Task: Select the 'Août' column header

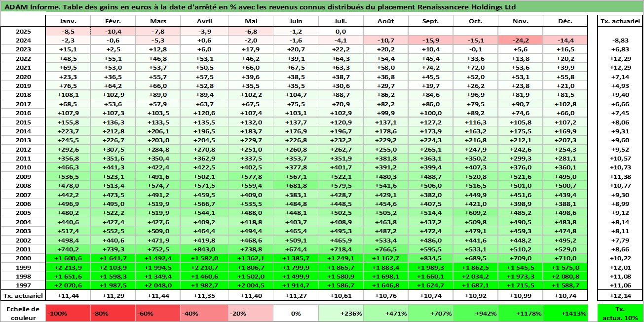Action: pyautogui.click(x=386, y=21)
